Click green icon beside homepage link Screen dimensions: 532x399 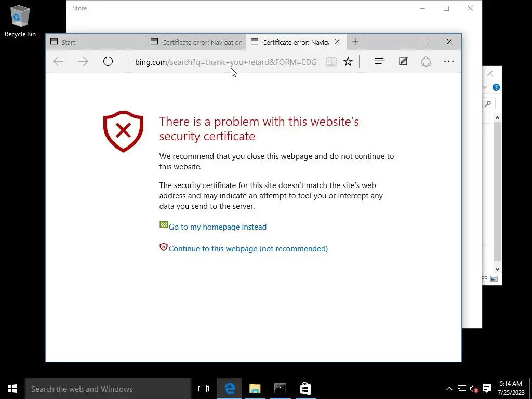pyautogui.click(x=164, y=224)
